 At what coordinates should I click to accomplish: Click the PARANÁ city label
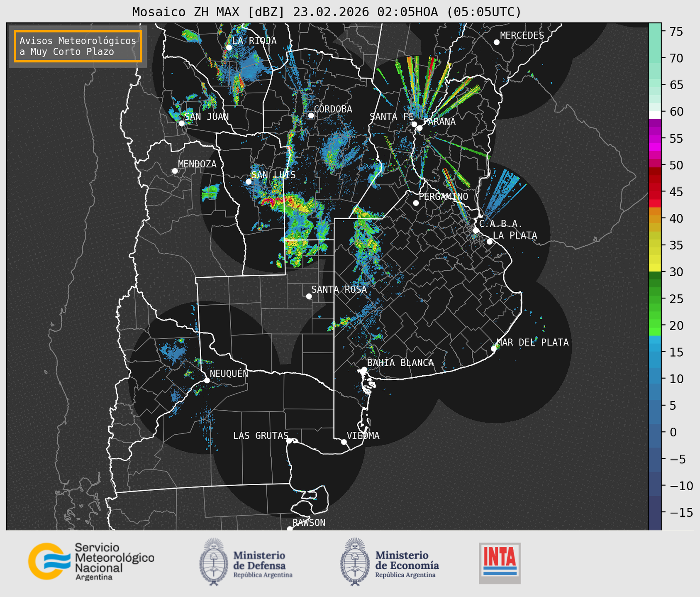439,122
